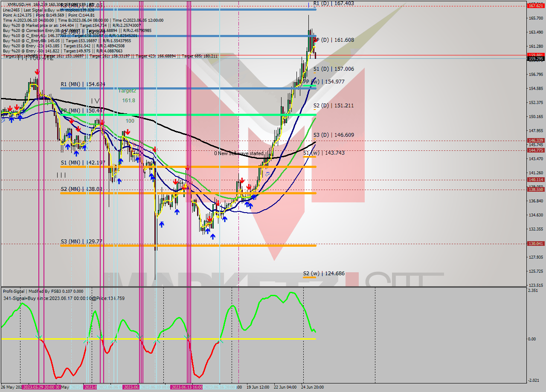Select the 'S1 (MN) | 142.197' label
The width and height of the screenshot is (546, 392).
83,163
